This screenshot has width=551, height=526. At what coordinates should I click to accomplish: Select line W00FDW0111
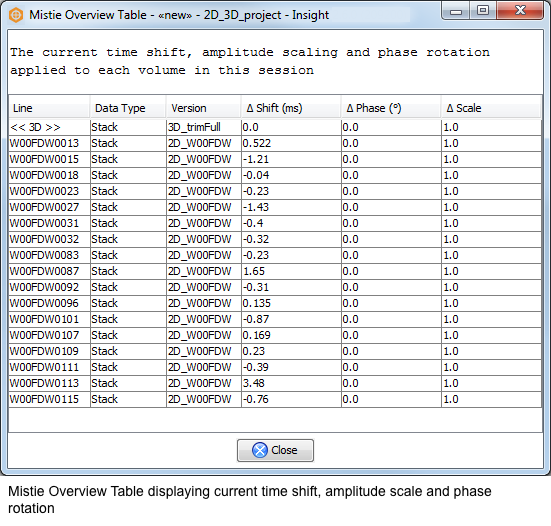coord(50,367)
